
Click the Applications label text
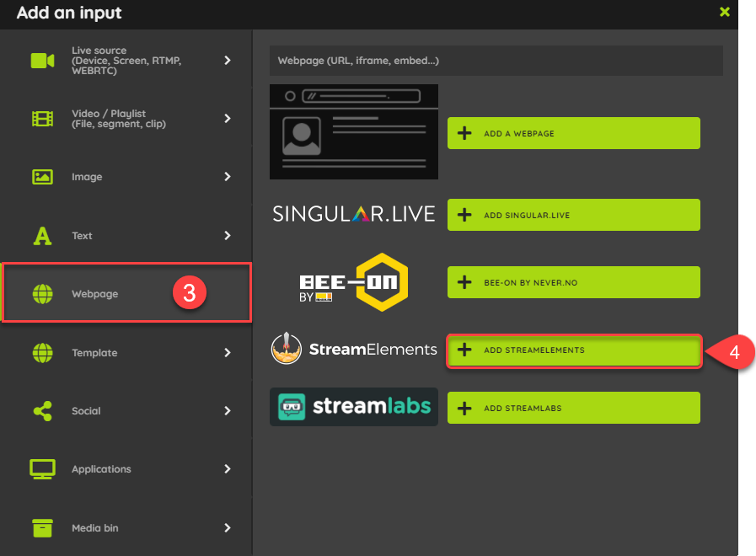[x=101, y=469]
